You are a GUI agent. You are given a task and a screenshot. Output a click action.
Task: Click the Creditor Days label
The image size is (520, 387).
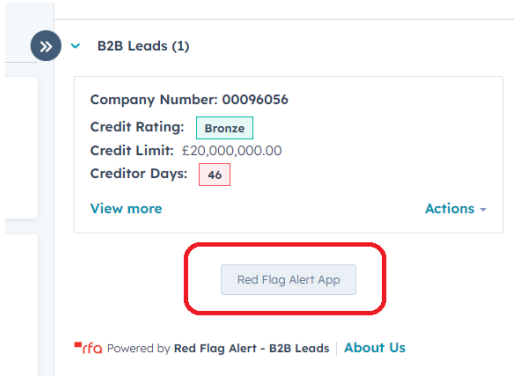[139, 174]
